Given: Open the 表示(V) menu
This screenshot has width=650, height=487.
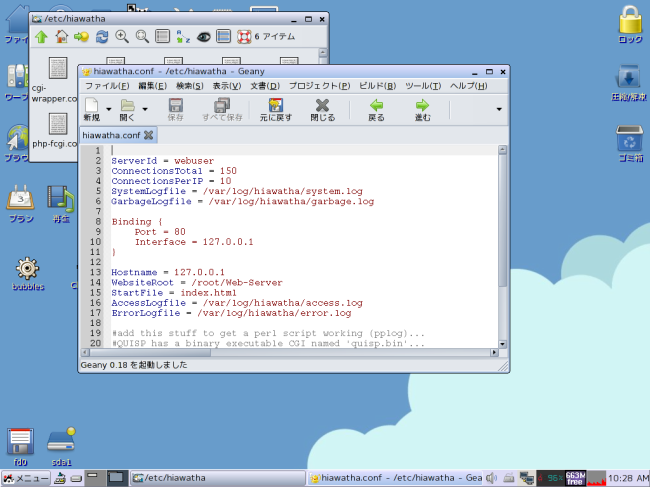Looking at the screenshot, I should 227,86.
